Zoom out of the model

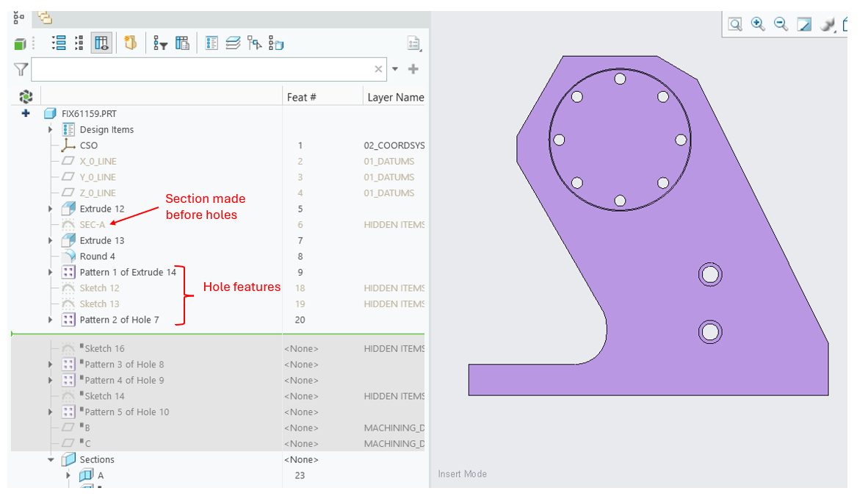(x=781, y=24)
